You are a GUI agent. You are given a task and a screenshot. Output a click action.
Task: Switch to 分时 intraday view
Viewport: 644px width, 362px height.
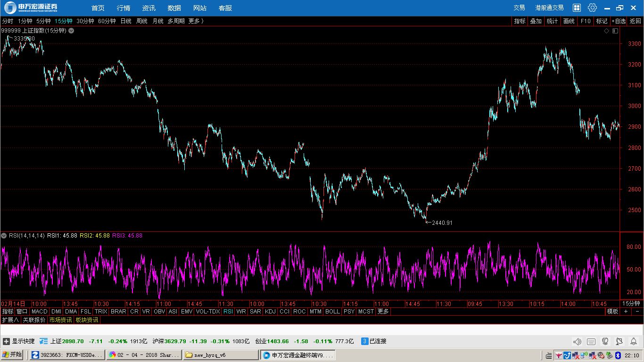8,21
